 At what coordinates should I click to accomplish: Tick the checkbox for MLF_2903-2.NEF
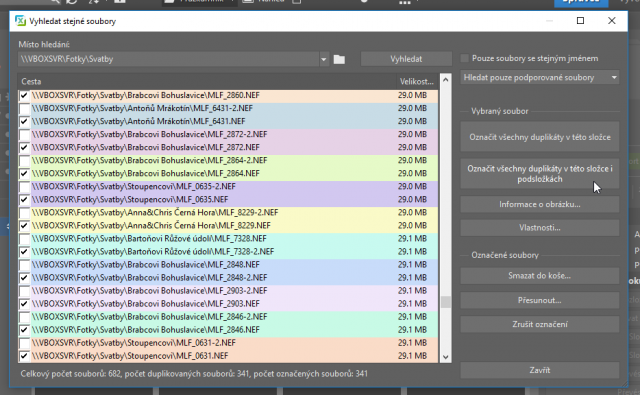24,291
